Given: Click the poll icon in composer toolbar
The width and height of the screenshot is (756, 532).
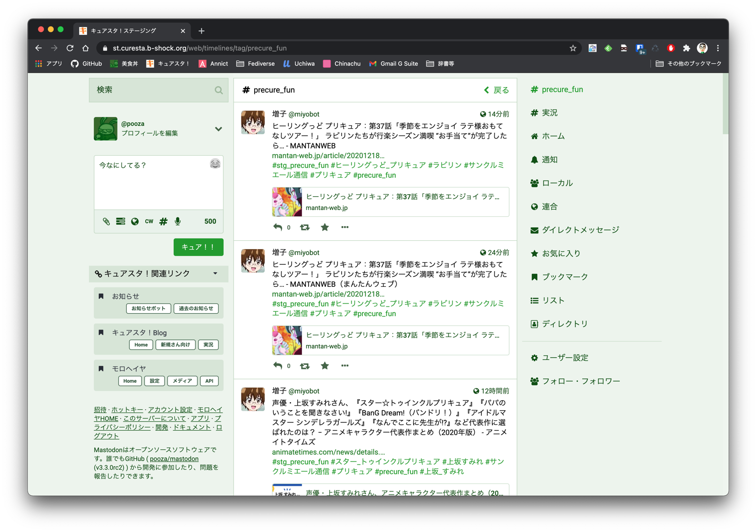Looking at the screenshot, I should (x=120, y=221).
